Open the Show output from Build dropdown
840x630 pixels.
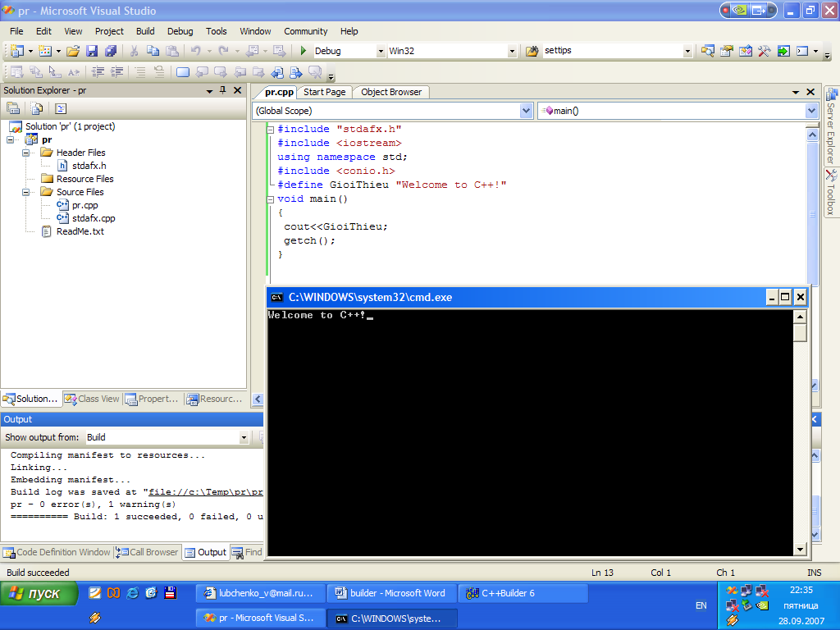pyautogui.click(x=244, y=438)
